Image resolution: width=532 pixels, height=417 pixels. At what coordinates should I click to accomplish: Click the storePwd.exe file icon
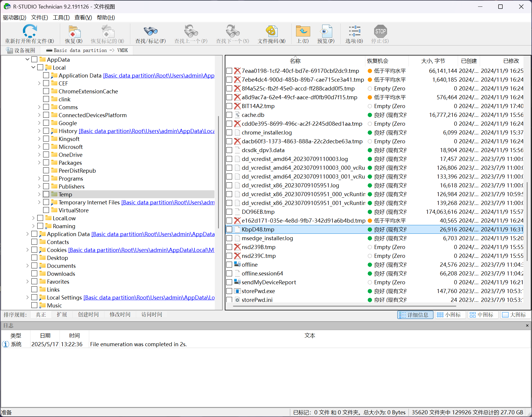click(237, 291)
